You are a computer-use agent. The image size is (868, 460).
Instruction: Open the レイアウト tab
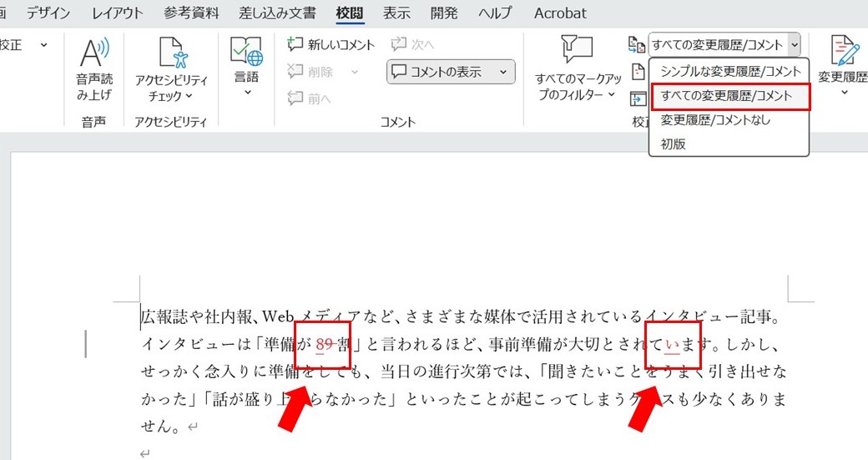[118, 13]
